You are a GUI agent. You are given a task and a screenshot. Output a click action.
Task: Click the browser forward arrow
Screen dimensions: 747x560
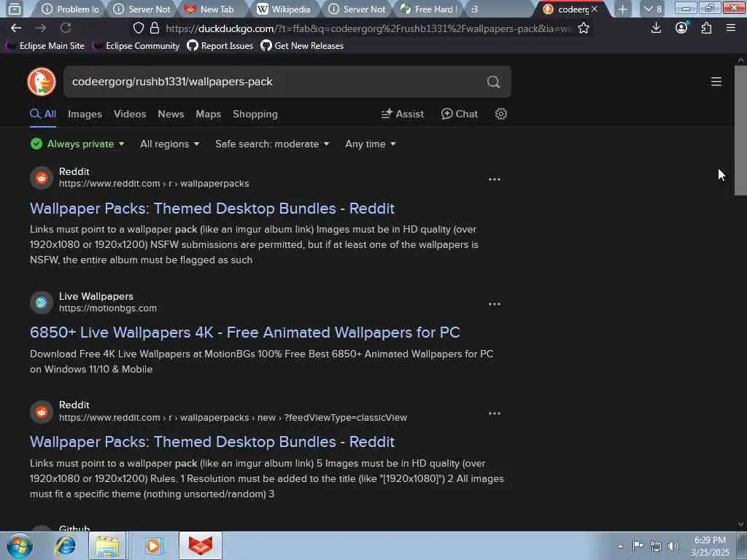click(x=41, y=28)
